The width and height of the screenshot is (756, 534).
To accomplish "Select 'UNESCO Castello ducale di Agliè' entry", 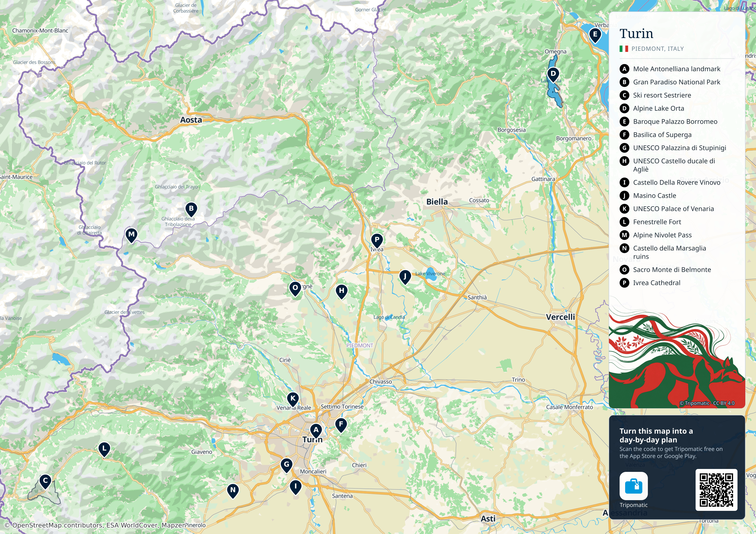I will point(674,165).
